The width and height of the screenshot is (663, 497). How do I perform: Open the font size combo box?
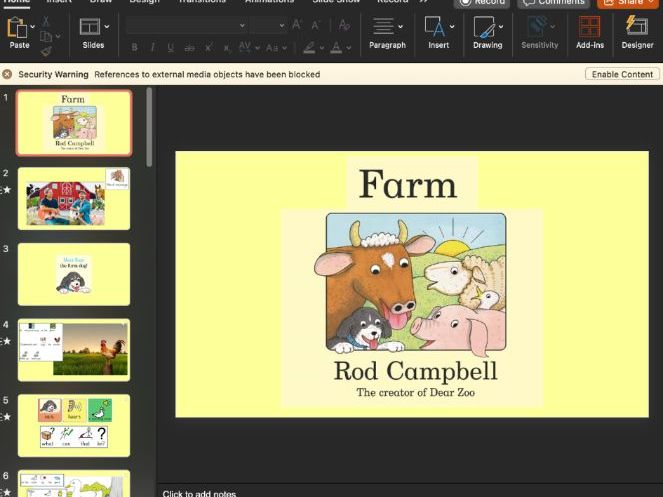(268, 25)
